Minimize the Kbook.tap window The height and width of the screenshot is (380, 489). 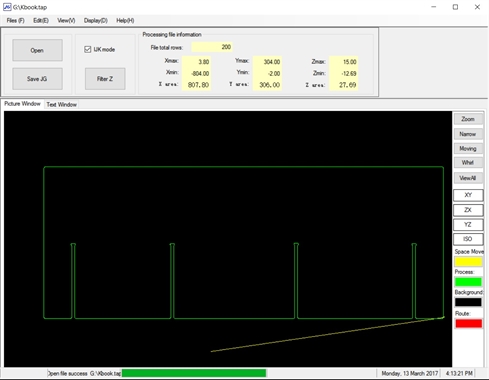434,7
